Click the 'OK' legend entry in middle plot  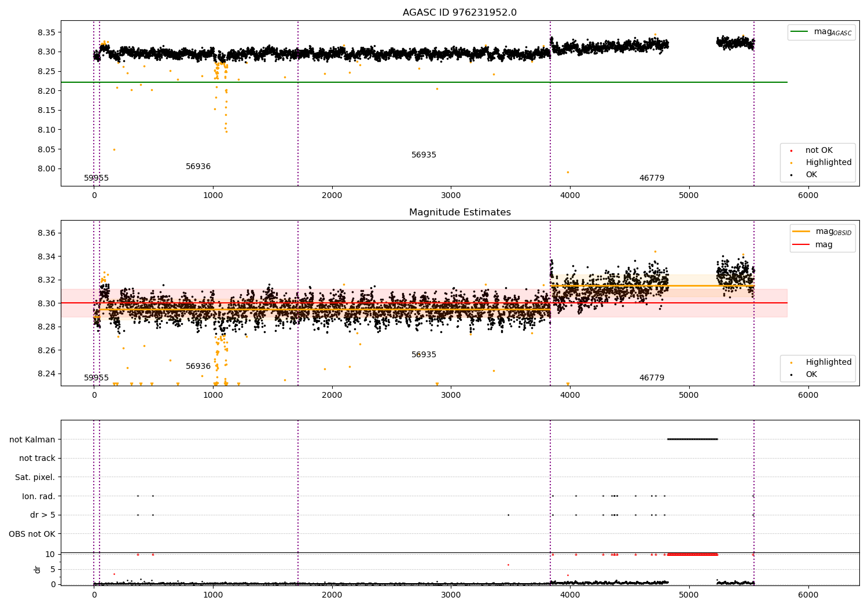coord(811,375)
